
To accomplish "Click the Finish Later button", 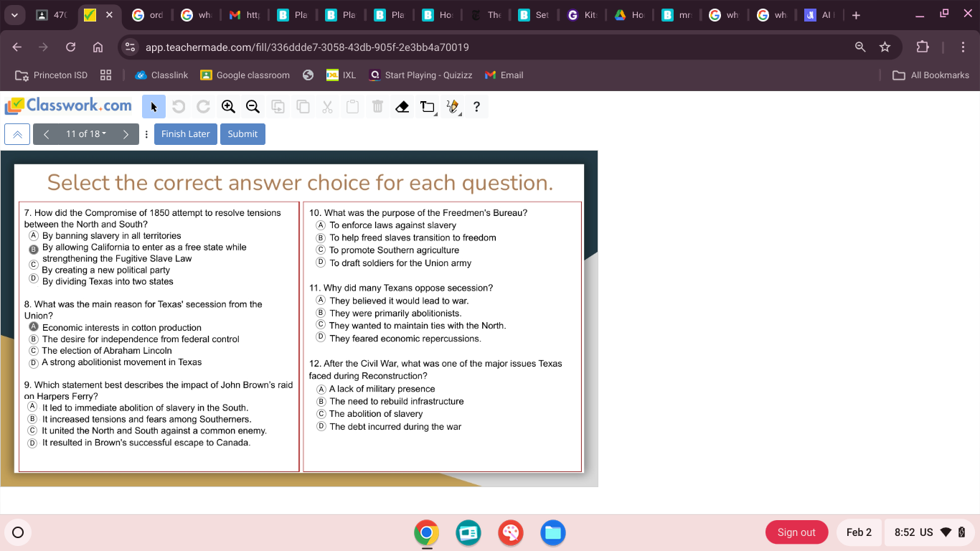I will pos(185,134).
